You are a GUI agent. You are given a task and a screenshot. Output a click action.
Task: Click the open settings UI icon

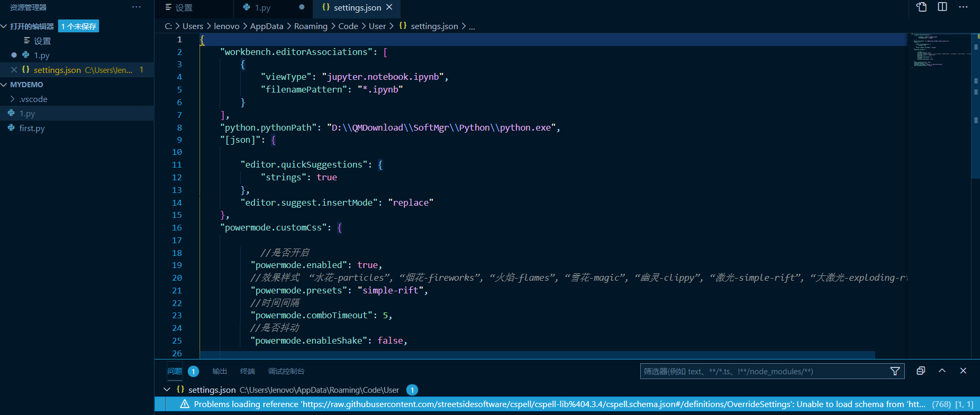point(921,7)
